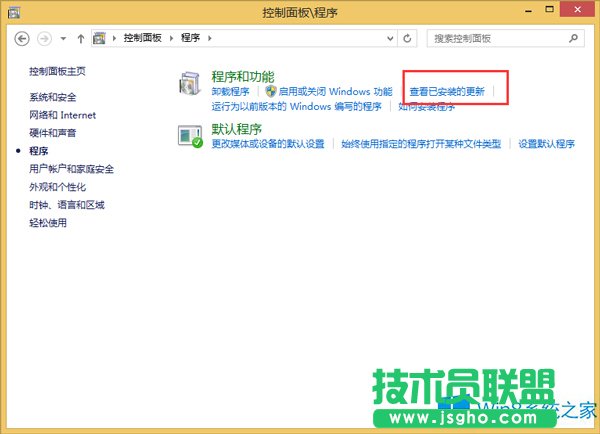600x434 pixels.
Task: Click 查看已安装的更新 link
Action: (447, 92)
